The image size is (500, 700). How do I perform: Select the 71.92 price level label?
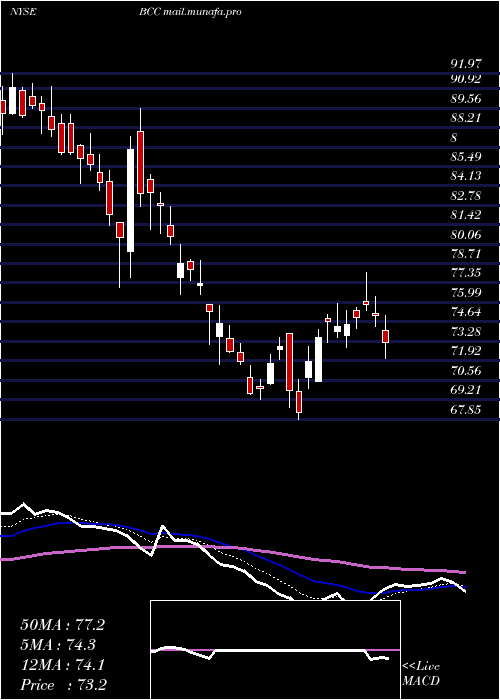click(x=466, y=350)
